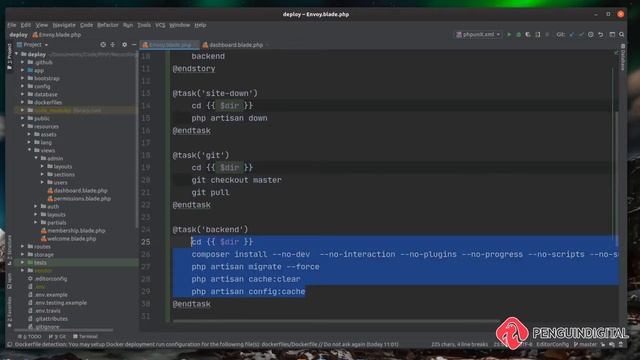The width and height of the screenshot is (640, 360).
Task: Click the 'php artisan down' code line
Action: tap(229, 118)
